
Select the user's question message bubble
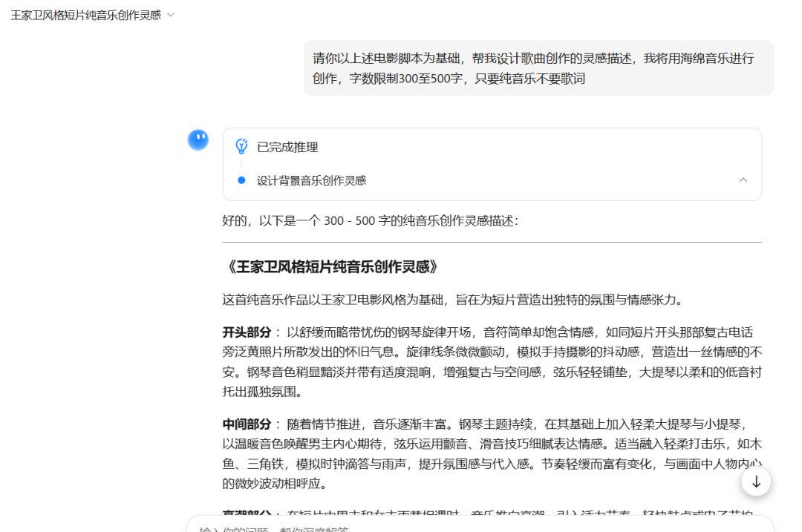pyautogui.click(x=533, y=68)
